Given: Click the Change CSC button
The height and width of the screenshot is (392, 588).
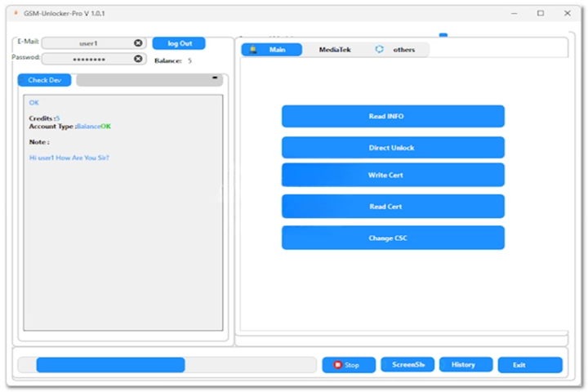Looking at the screenshot, I should (393, 238).
